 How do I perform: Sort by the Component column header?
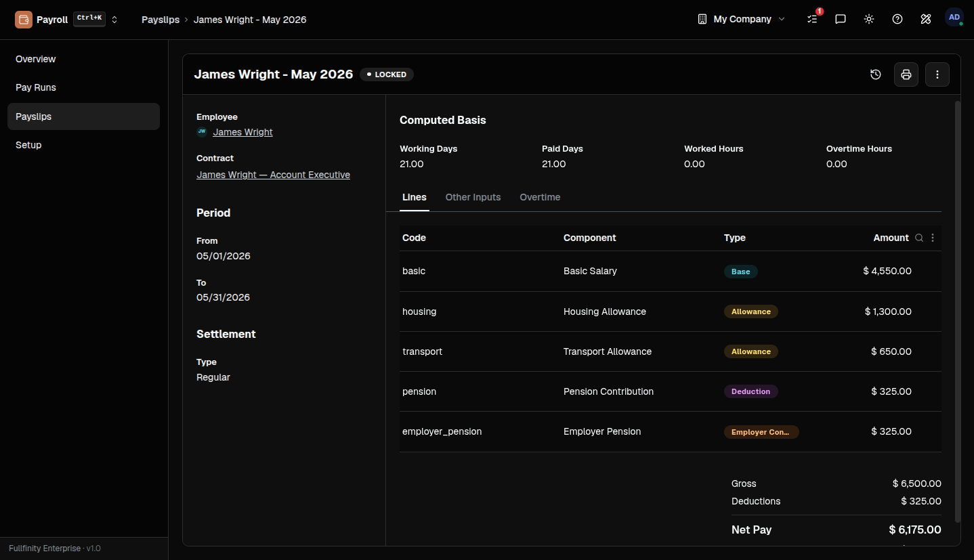coord(590,238)
